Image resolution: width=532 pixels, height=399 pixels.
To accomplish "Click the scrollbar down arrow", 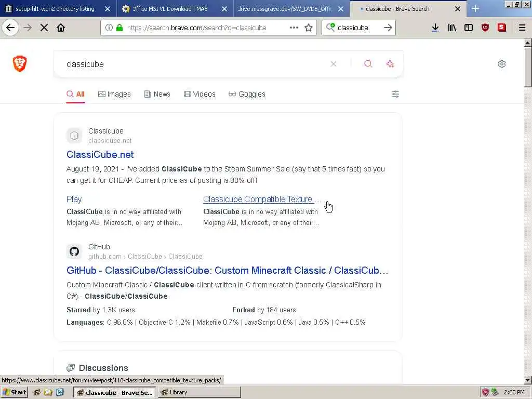I will click(527, 380).
